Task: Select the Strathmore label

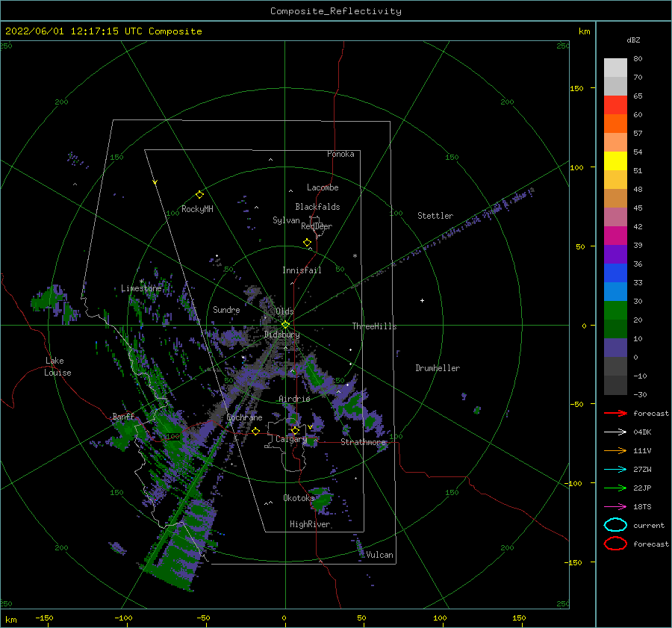Action: (x=364, y=441)
